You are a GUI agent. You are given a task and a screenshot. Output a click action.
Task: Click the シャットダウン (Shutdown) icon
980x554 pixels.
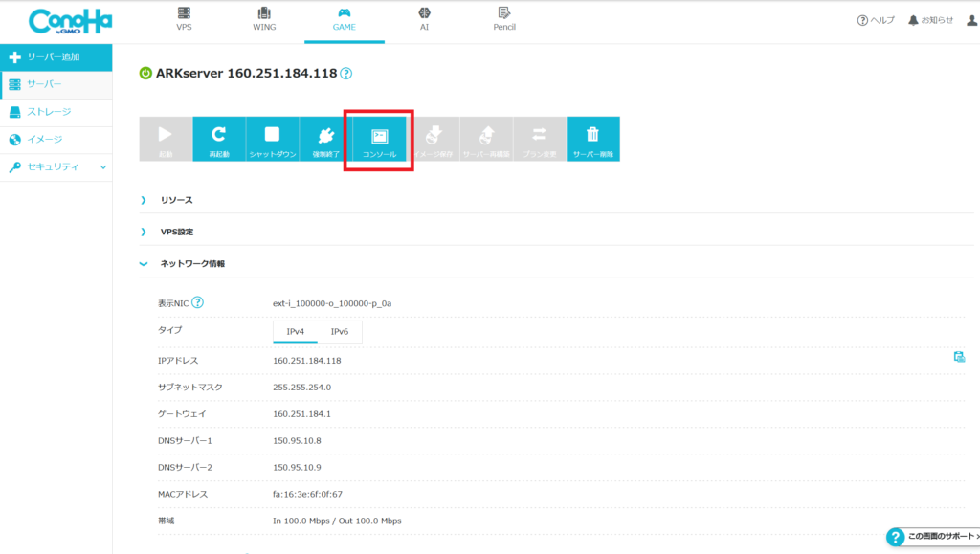click(273, 138)
